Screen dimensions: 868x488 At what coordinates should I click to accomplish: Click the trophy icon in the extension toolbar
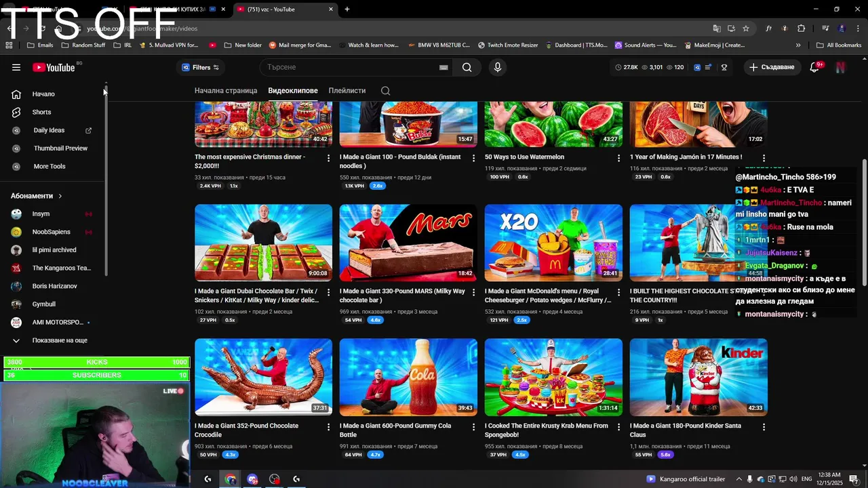[x=724, y=67]
